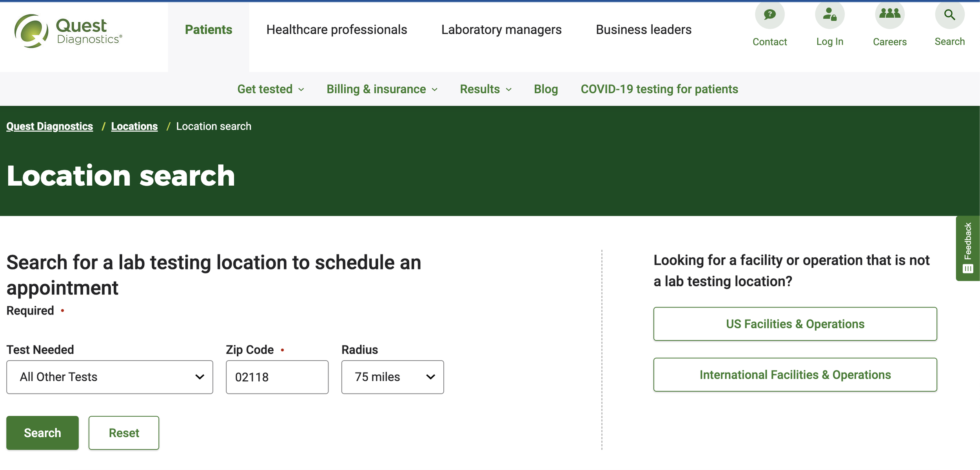Open Careers via the people icon
The image size is (980, 470).
(x=889, y=15)
